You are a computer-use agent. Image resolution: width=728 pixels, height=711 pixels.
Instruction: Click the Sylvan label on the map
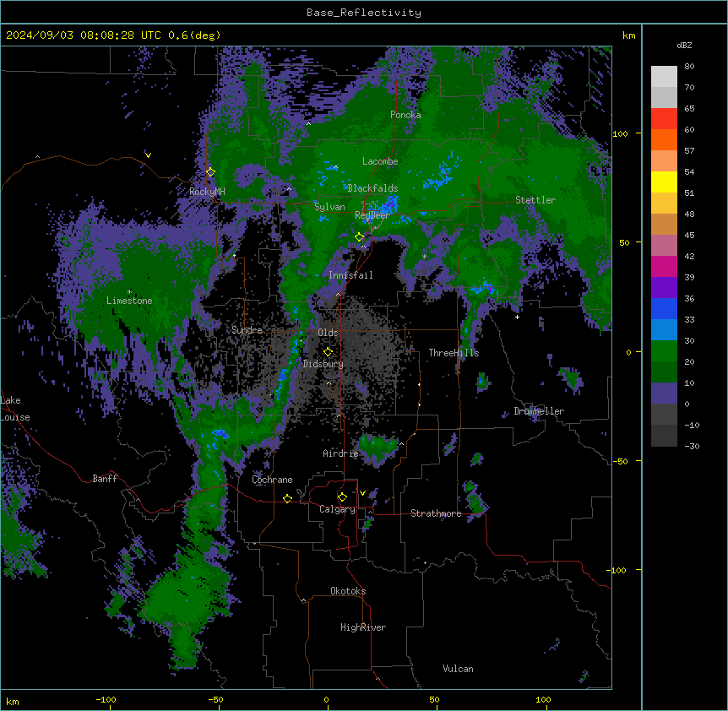(x=329, y=207)
